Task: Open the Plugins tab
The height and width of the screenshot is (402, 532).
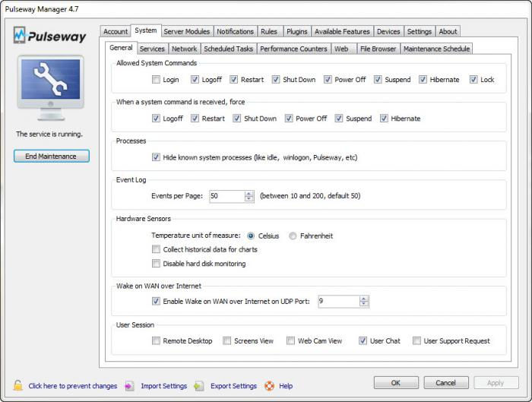Action: click(297, 32)
